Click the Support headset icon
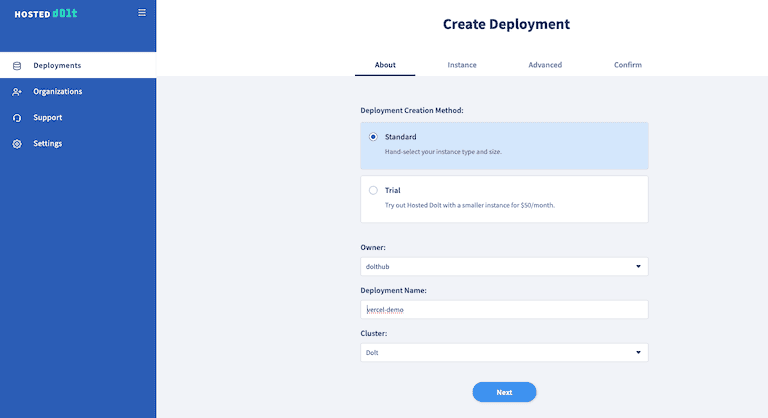 pyautogui.click(x=17, y=118)
